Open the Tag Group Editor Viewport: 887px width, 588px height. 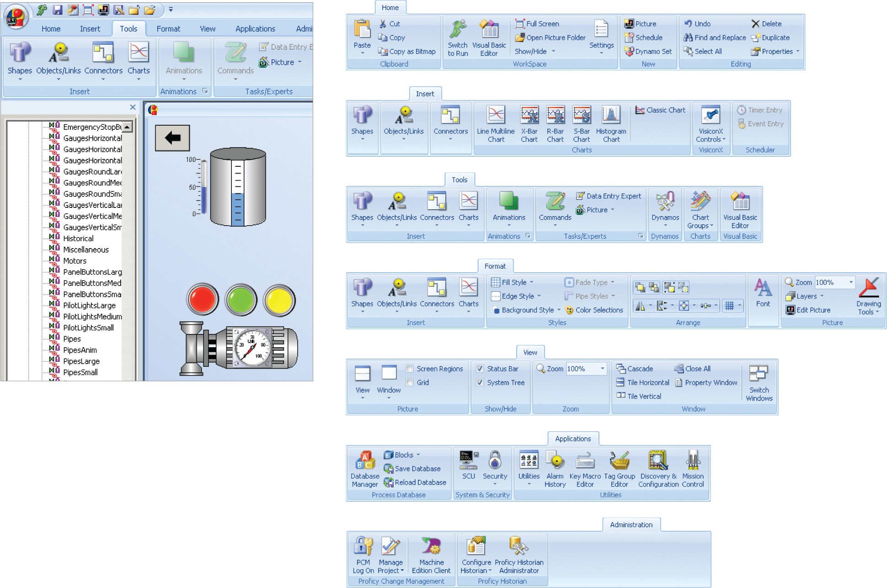pos(620,469)
